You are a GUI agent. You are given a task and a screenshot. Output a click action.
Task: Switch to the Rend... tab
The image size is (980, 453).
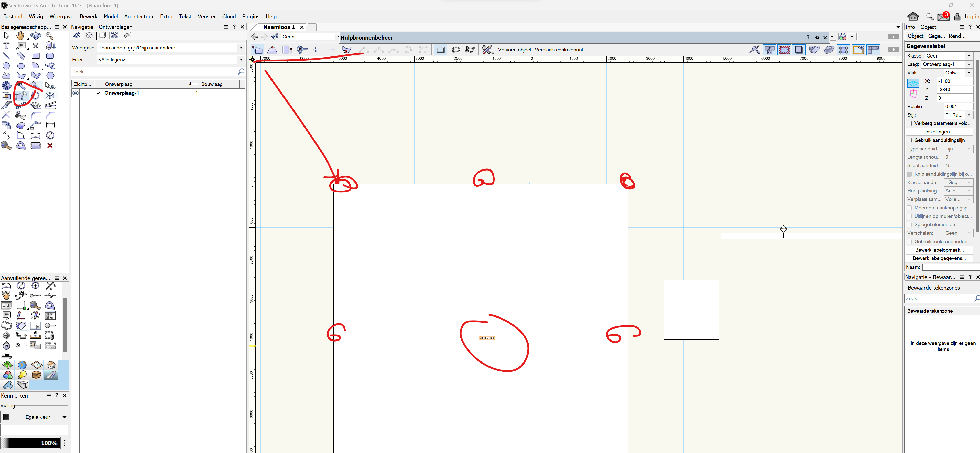click(956, 36)
